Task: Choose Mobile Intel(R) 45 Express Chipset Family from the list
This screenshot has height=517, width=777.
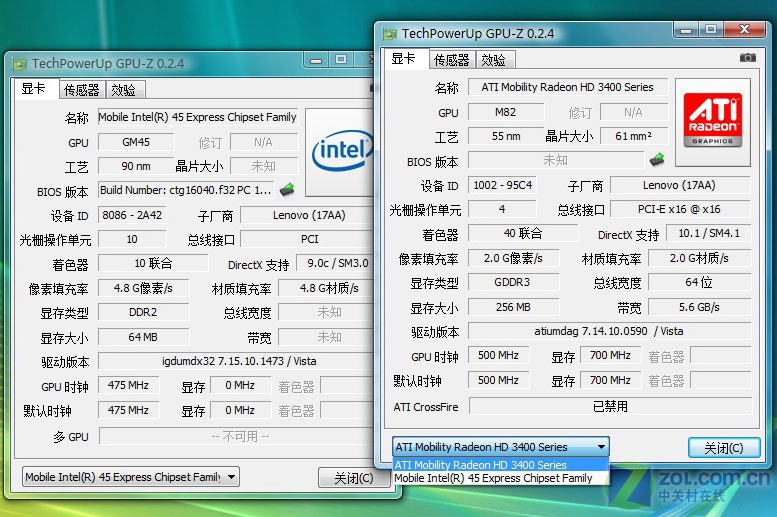Action: tap(500, 478)
